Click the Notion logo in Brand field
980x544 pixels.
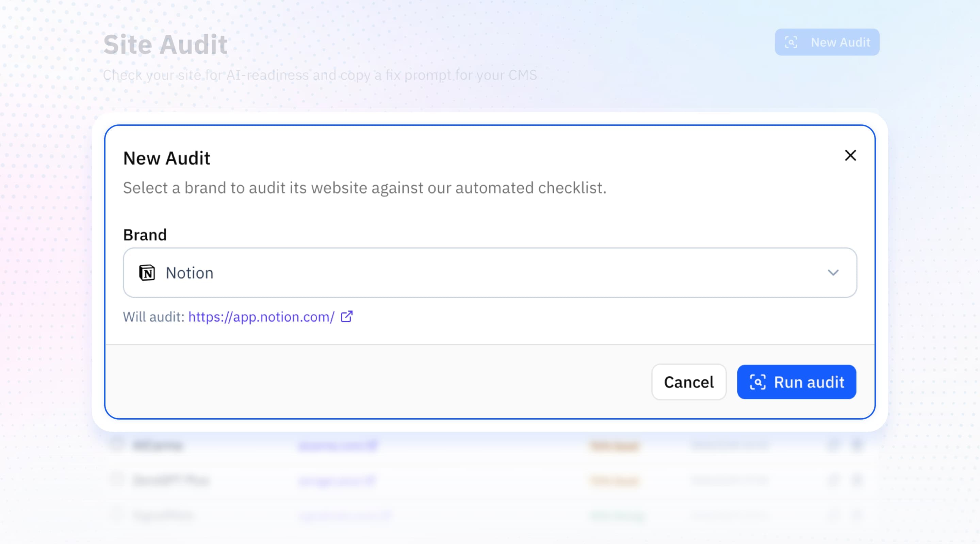click(x=147, y=273)
